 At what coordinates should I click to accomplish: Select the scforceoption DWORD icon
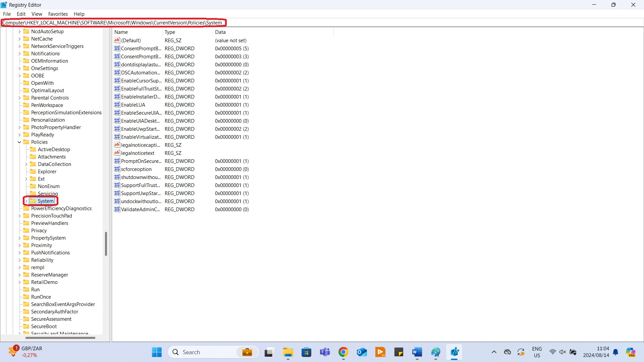click(117, 169)
